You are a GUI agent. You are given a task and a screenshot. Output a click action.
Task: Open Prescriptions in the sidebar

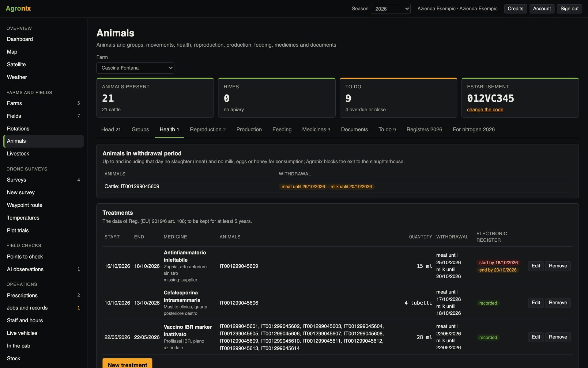point(43,295)
